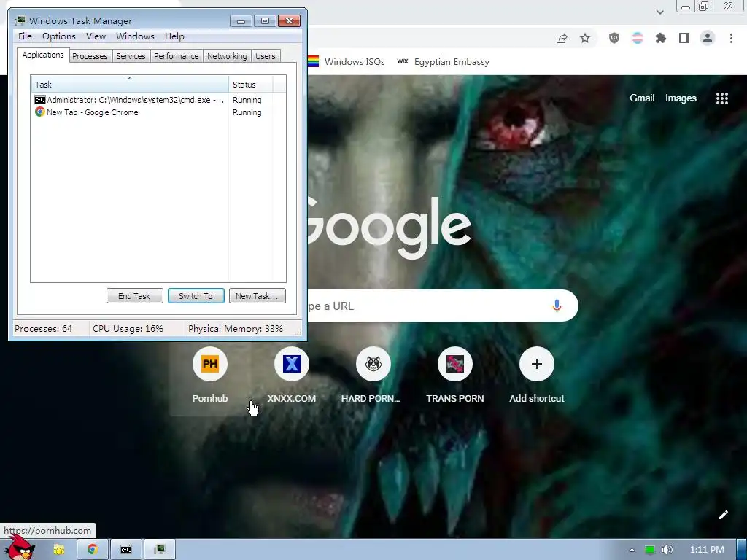Switch to the Performance tab
The width and height of the screenshot is (747, 560).
click(177, 56)
